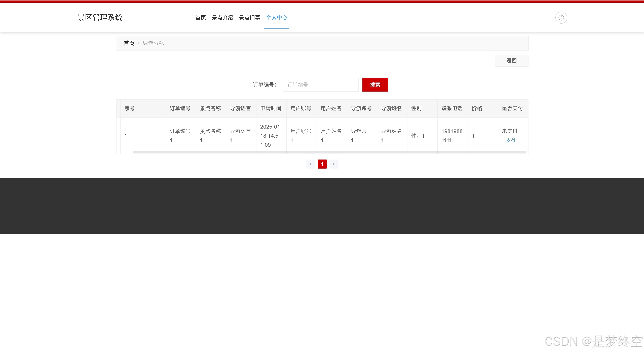Click the power logout icon
644x352 pixels.
tap(561, 18)
